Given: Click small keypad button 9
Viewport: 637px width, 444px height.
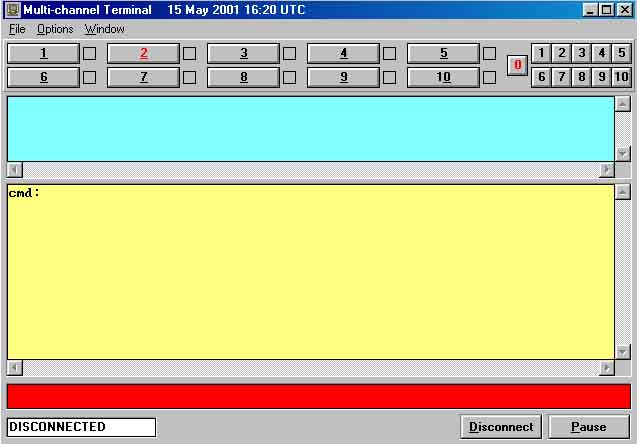Looking at the screenshot, I should coord(601,77).
